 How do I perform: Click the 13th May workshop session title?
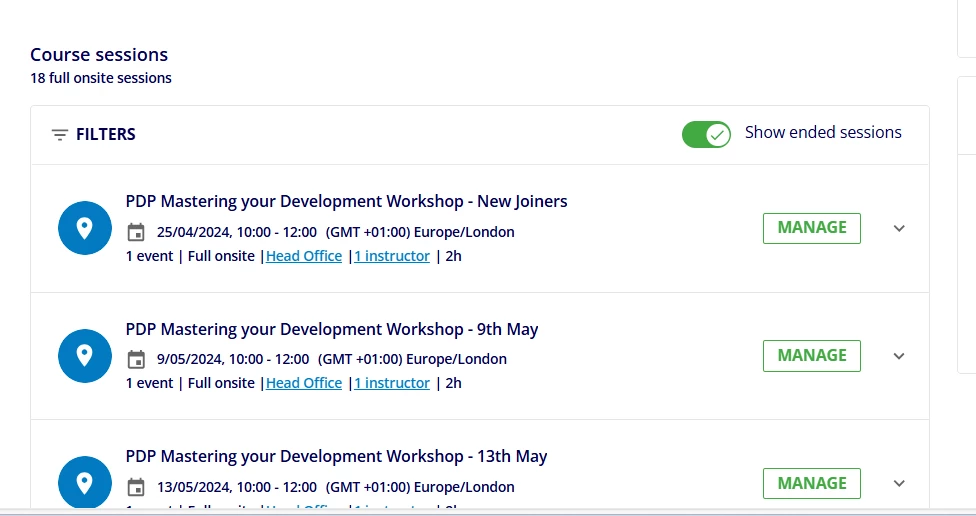click(336, 456)
